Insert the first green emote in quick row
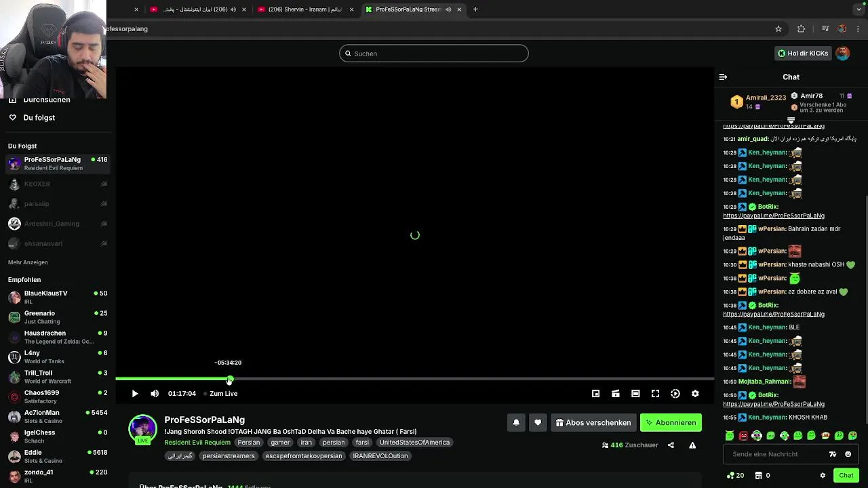 (x=730, y=436)
